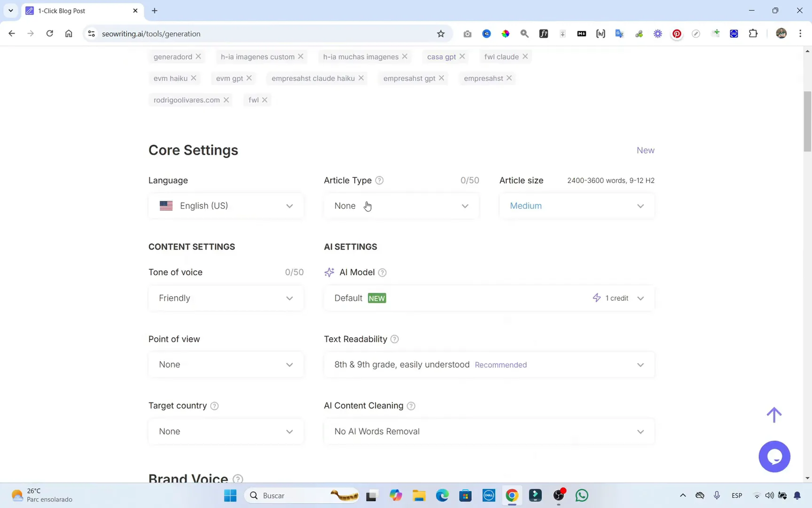Click the Text Readability question mark

(395, 339)
